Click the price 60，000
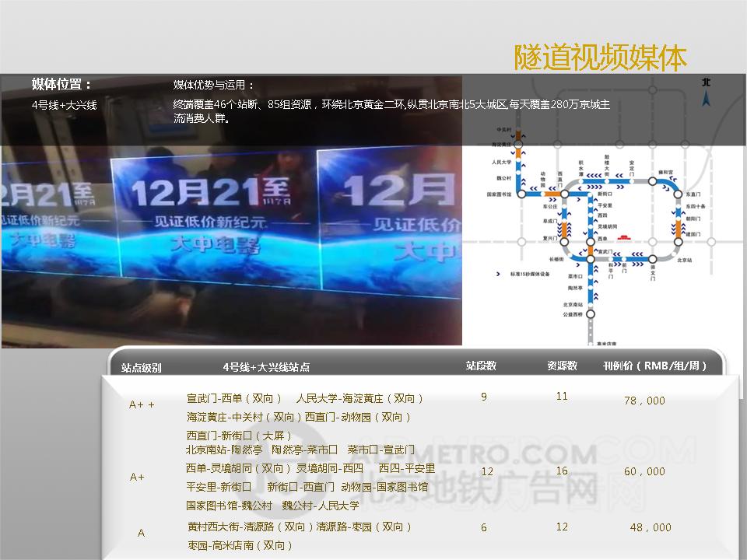747x560 pixels. (x=644, y=471)
